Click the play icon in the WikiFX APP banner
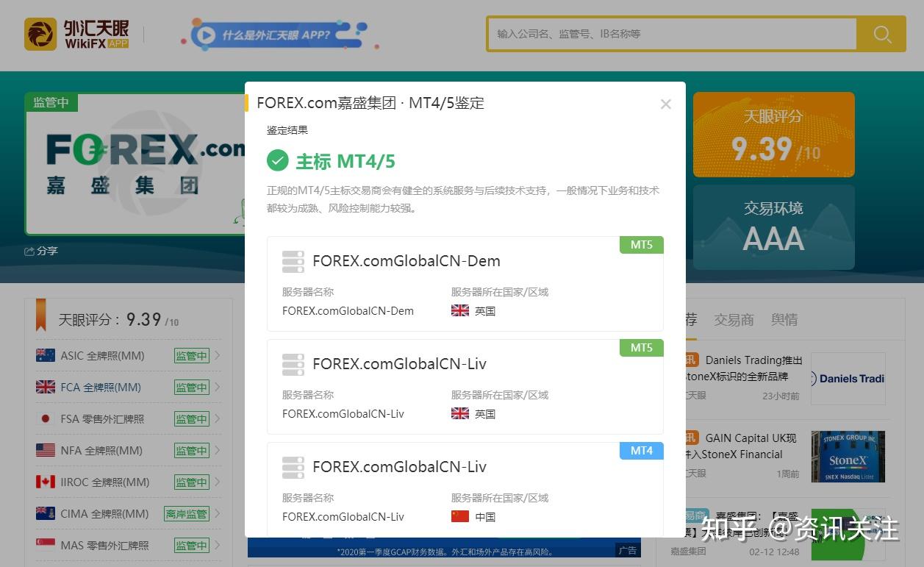This screenshot has height=567, width=924. tap(206, 35)
